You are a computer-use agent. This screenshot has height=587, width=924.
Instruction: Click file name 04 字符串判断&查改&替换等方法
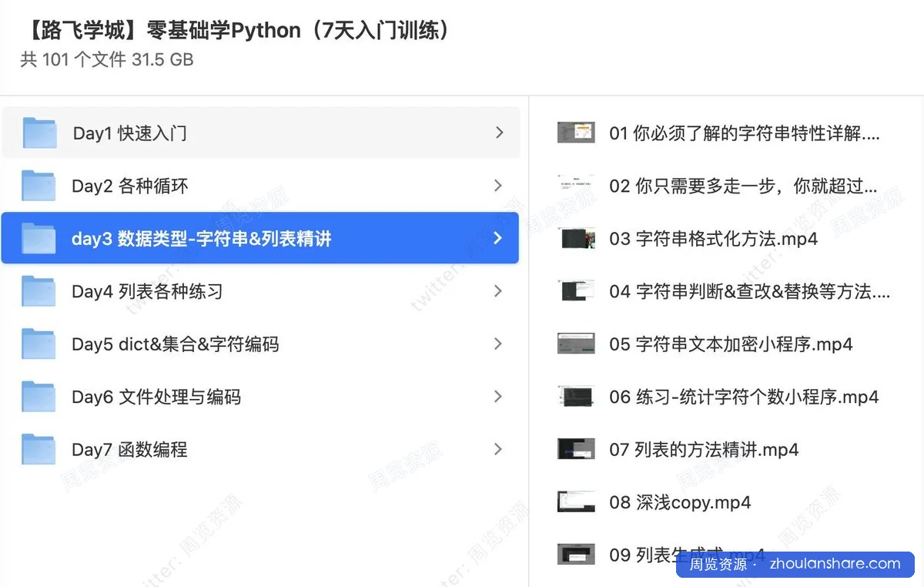(750, 291)
